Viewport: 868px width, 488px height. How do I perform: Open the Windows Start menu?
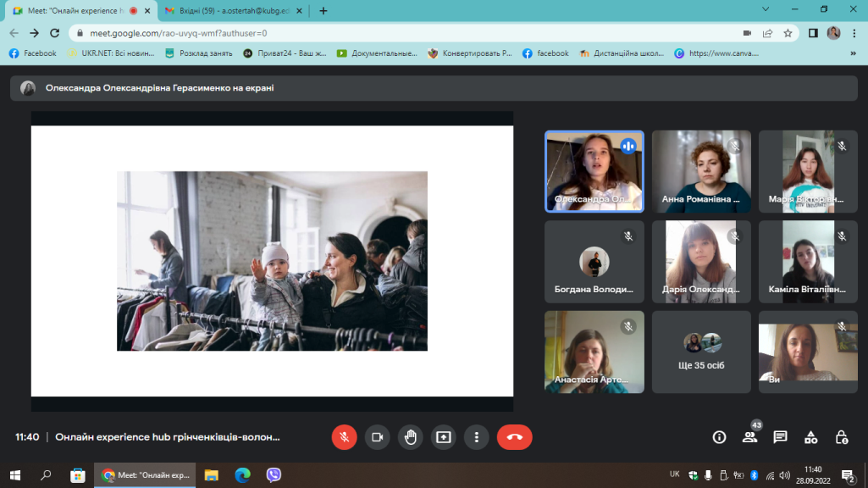15,475
